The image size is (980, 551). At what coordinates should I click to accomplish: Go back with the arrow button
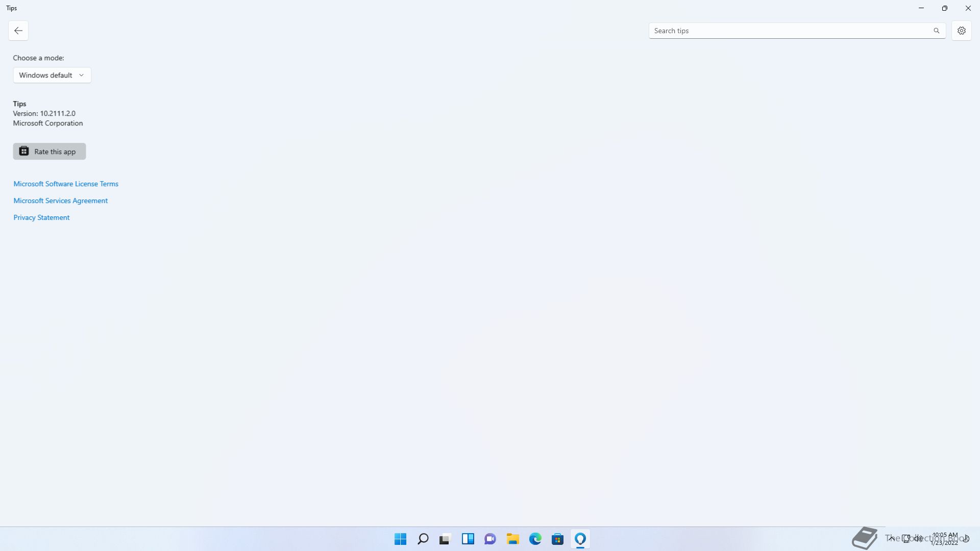(18, 31)
